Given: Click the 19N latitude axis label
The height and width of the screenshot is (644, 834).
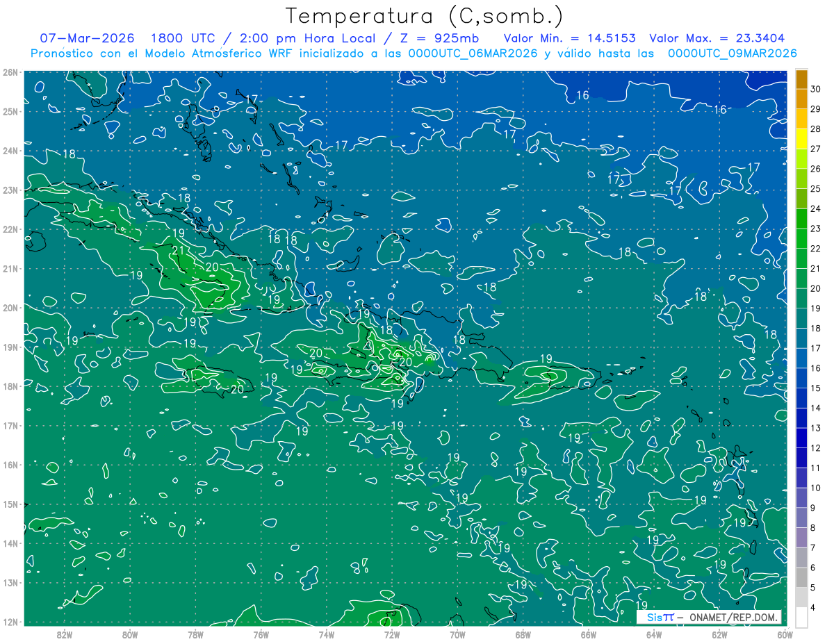Looking at the screenshot, I should [x=10, y=347].
